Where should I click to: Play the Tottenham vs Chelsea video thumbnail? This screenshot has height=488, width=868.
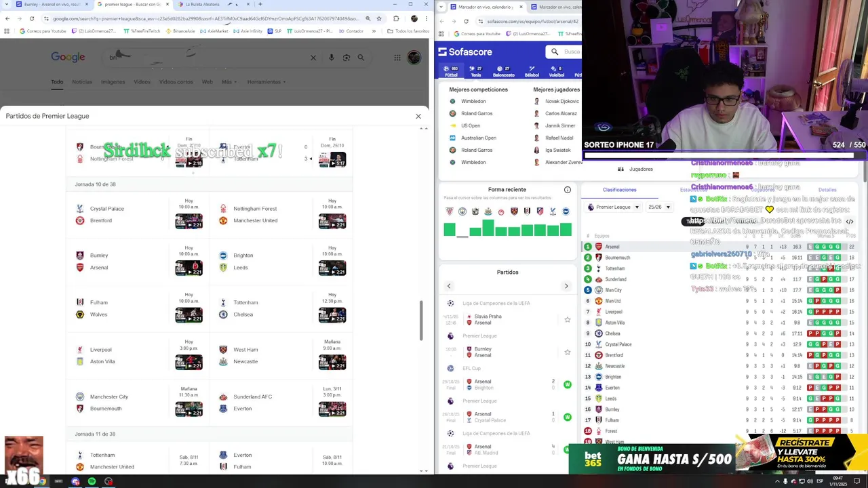[x=332, y=314]
